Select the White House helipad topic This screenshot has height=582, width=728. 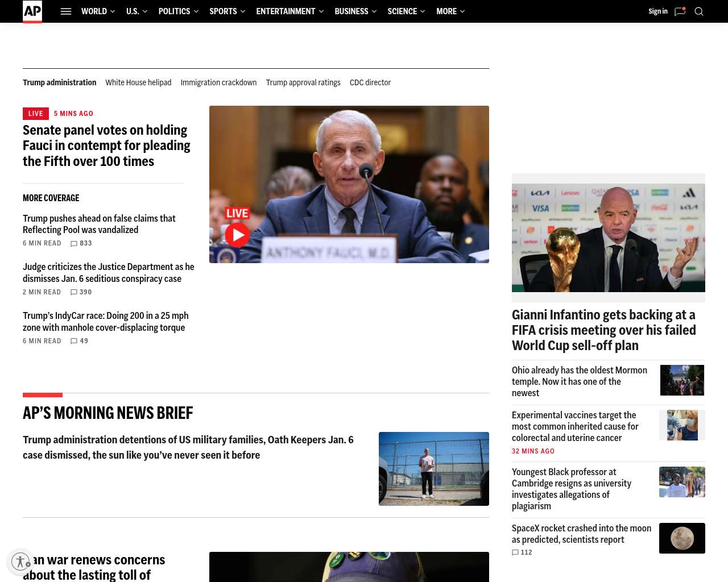[x=138, y=82]
